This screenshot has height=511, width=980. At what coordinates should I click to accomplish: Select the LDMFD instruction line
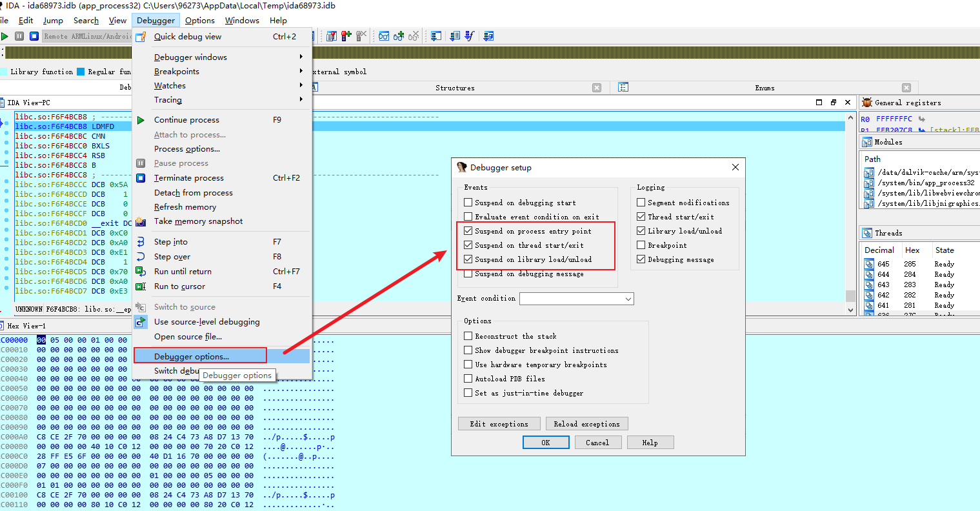[x=429, y=126]
